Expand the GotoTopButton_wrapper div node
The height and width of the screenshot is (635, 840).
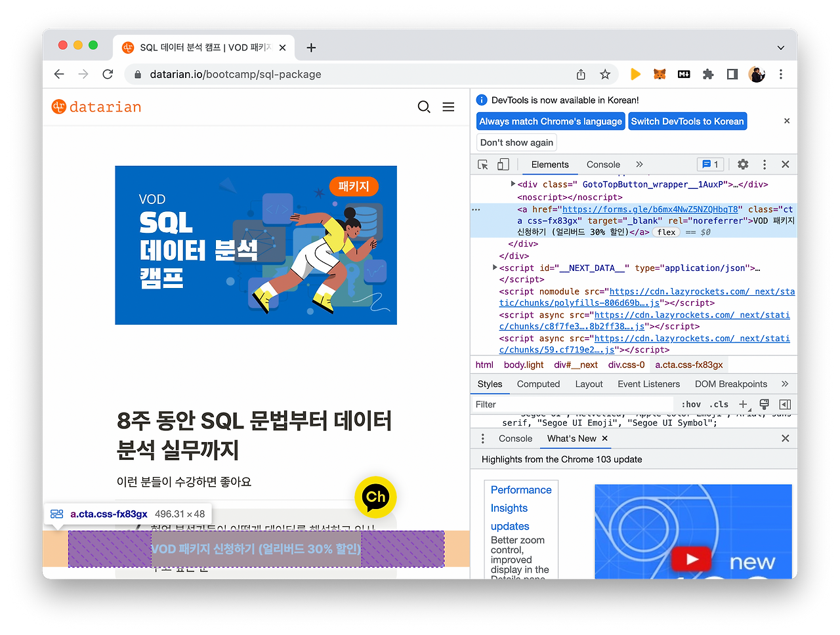[513, 184]
